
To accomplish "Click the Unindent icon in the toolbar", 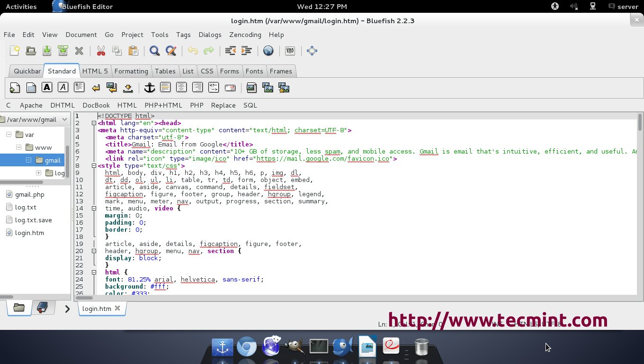I will (230, 51).
